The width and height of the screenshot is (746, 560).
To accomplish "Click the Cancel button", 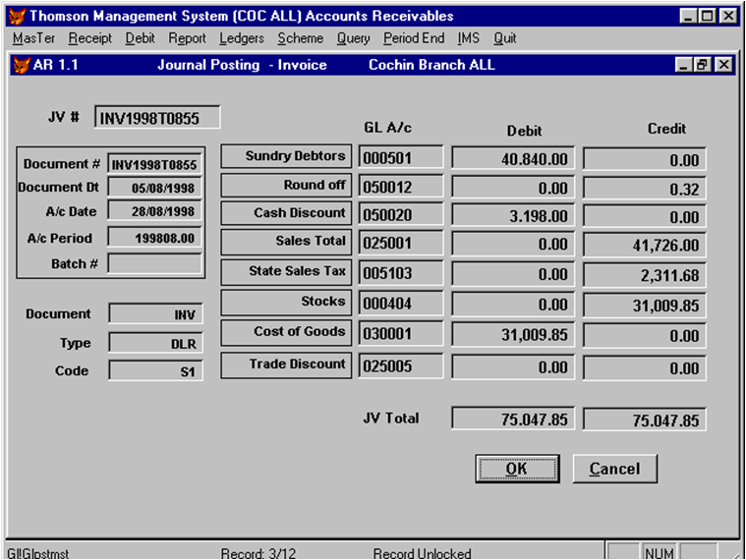I will (614, 469).
